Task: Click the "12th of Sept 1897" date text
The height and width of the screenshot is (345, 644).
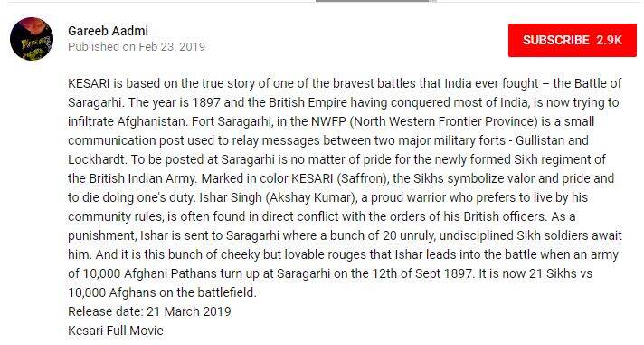Action: click(422, 273)
